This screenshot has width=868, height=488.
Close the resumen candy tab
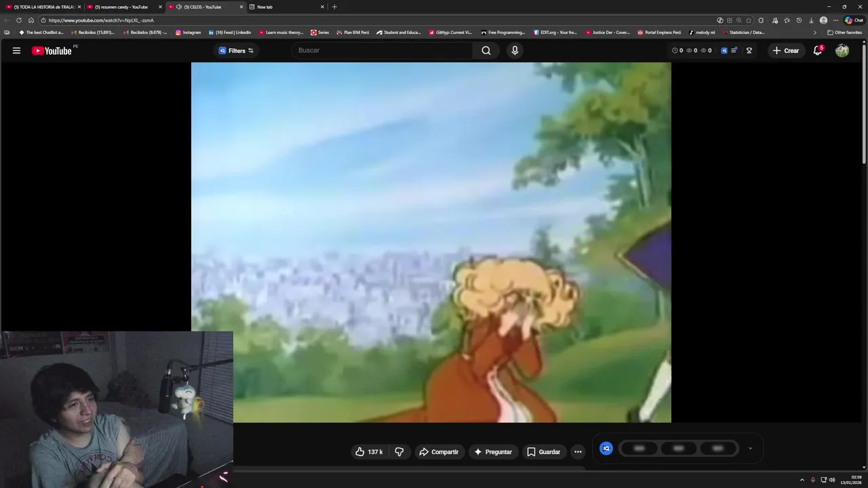click(x=160, y=7)
